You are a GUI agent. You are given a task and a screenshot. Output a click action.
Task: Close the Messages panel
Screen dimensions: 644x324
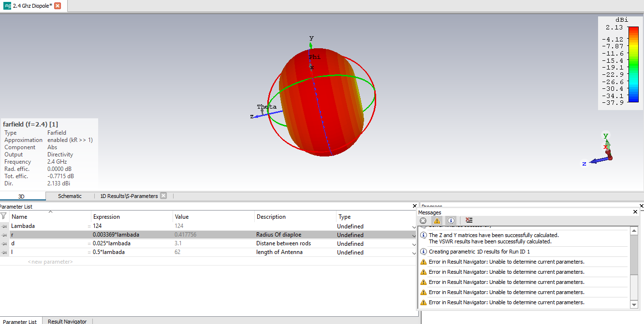(635, 212)
